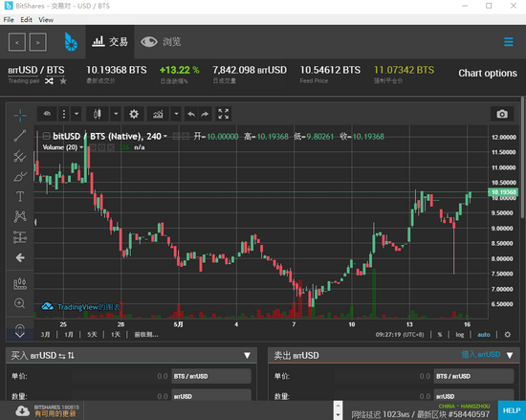
Task: Select the pitchfork drawing tool
Action: coord(20,156)
